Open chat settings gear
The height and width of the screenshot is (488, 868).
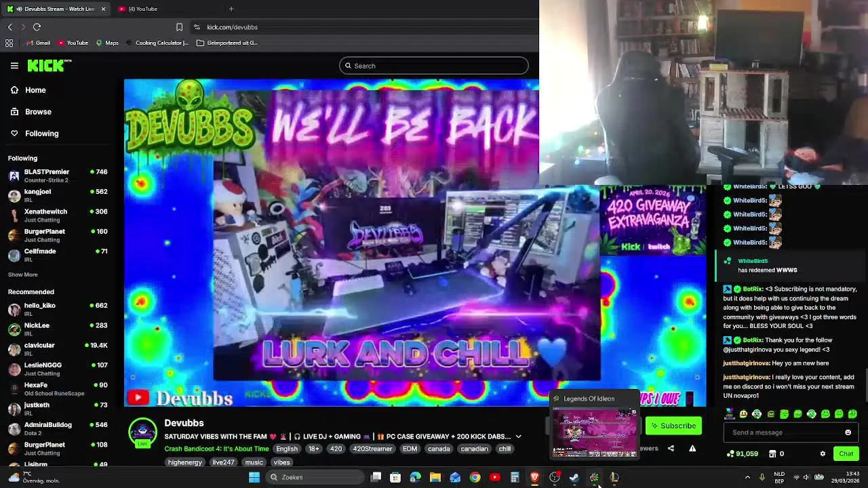click(823, 453)
